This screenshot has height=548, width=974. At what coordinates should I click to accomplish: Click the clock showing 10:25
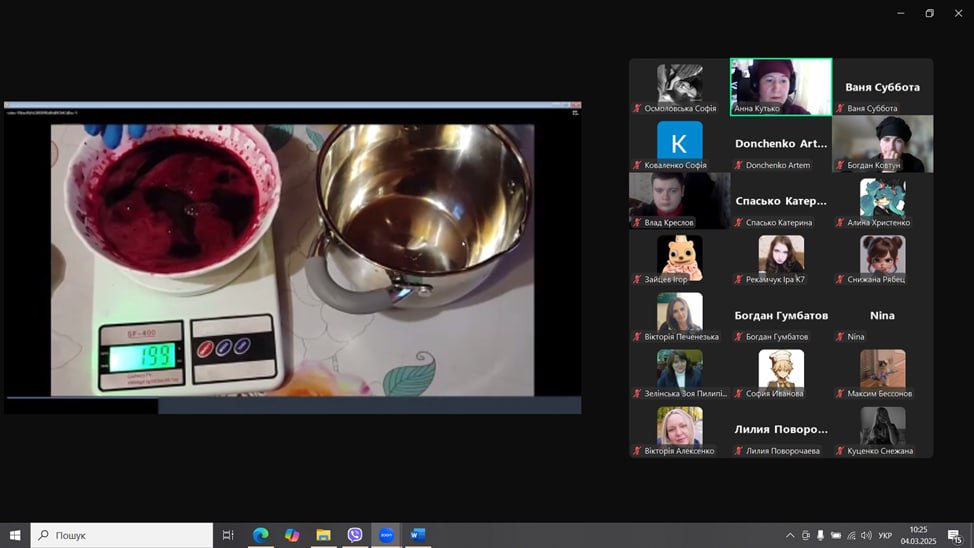(x=918, y=535)
